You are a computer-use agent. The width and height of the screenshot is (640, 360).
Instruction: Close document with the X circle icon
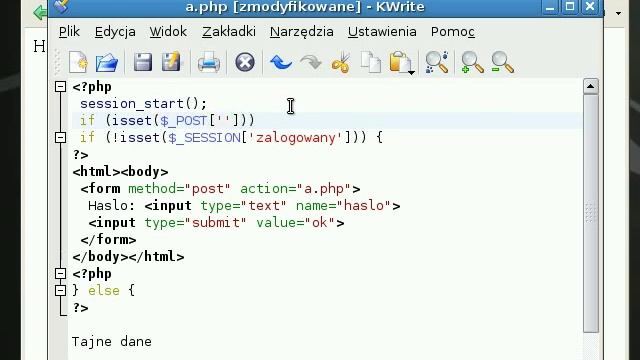(244, 62)
